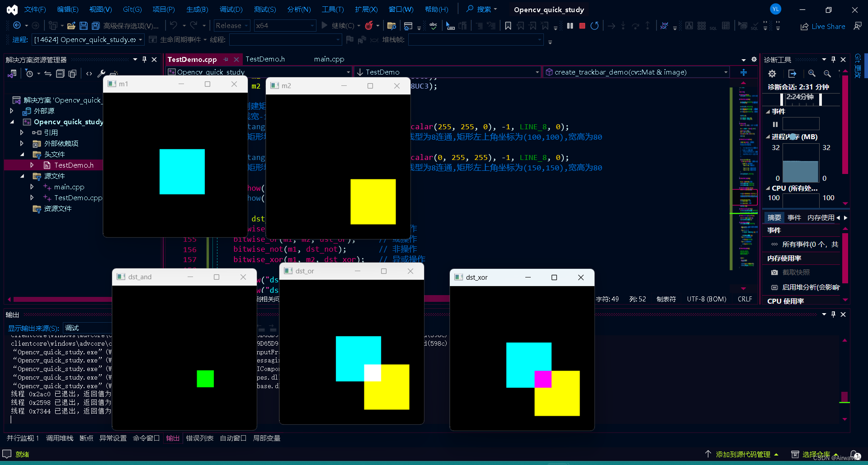Pause execution using the Break All icon
The height and width of the screenshot is (465, 868).
(x=570, y=26)
